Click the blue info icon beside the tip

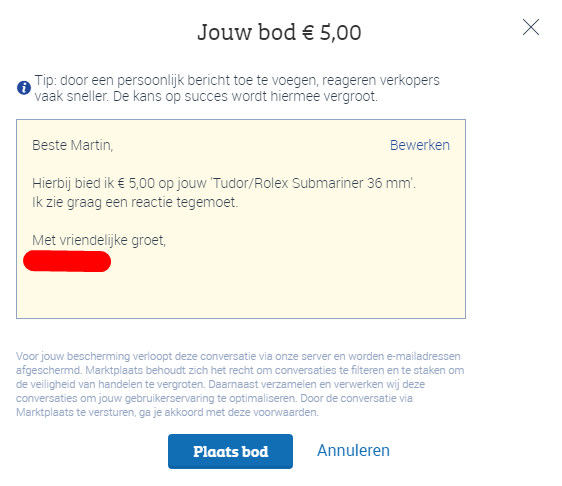pyautogui.click(x=24, y=88)
